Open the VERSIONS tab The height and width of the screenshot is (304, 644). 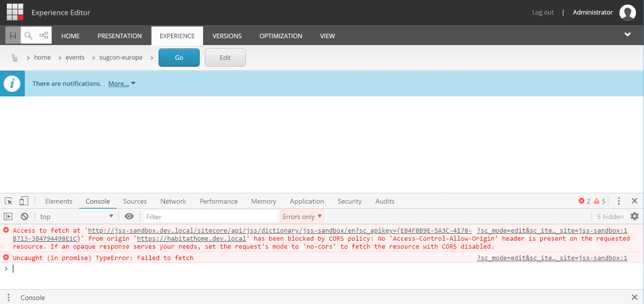227,36
